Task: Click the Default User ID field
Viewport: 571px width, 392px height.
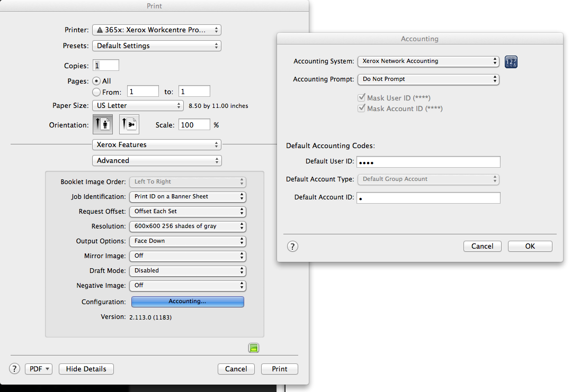Action: pos(429,161)
